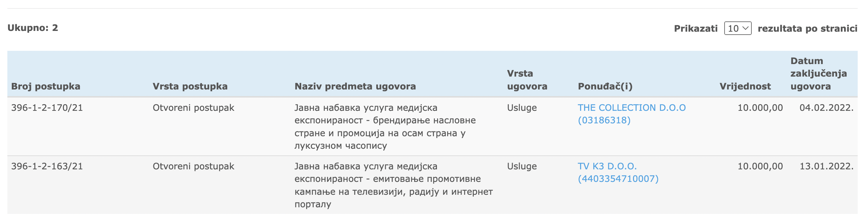Click Usluge in the TV K3 row

click(522, 166)
